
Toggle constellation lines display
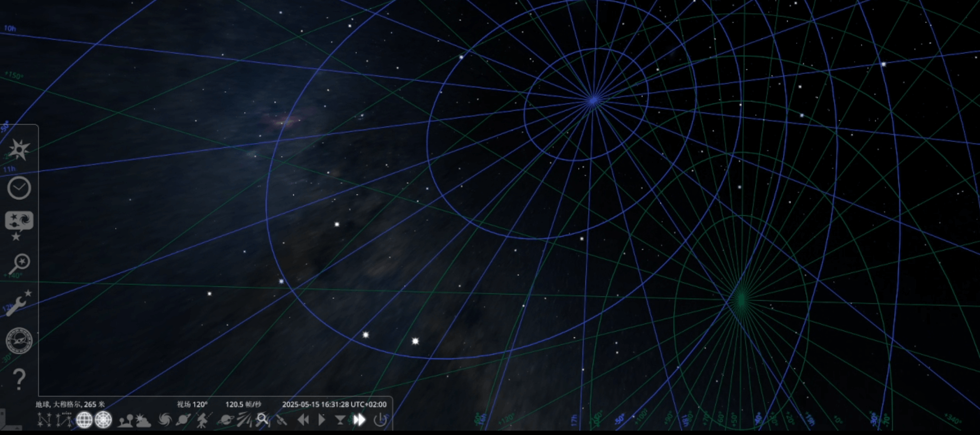pyautogui.click(x=44, y=420)
